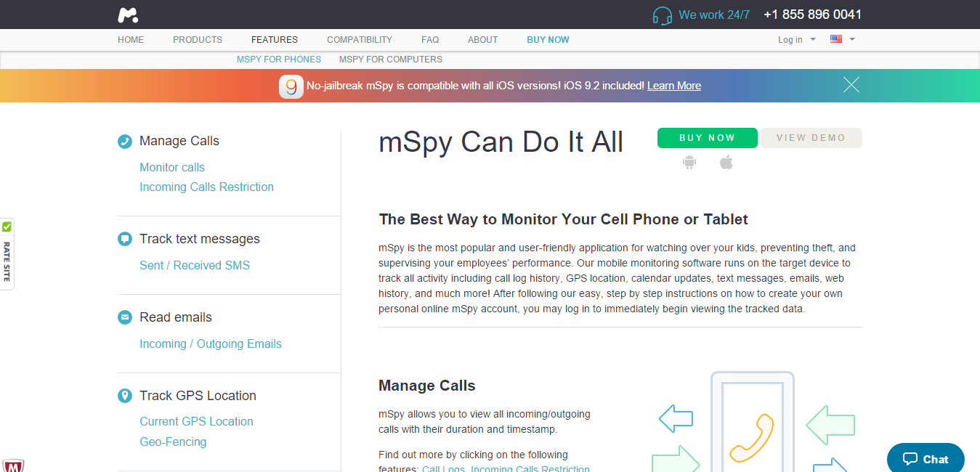Click the green BUY NOW button

pyautogui.click(x=708, y=138)
